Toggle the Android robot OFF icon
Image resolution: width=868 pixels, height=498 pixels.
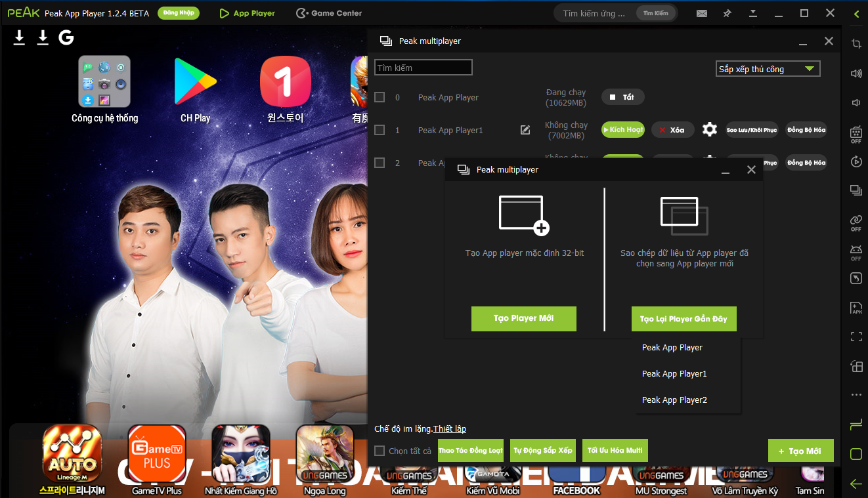[856, 252]
